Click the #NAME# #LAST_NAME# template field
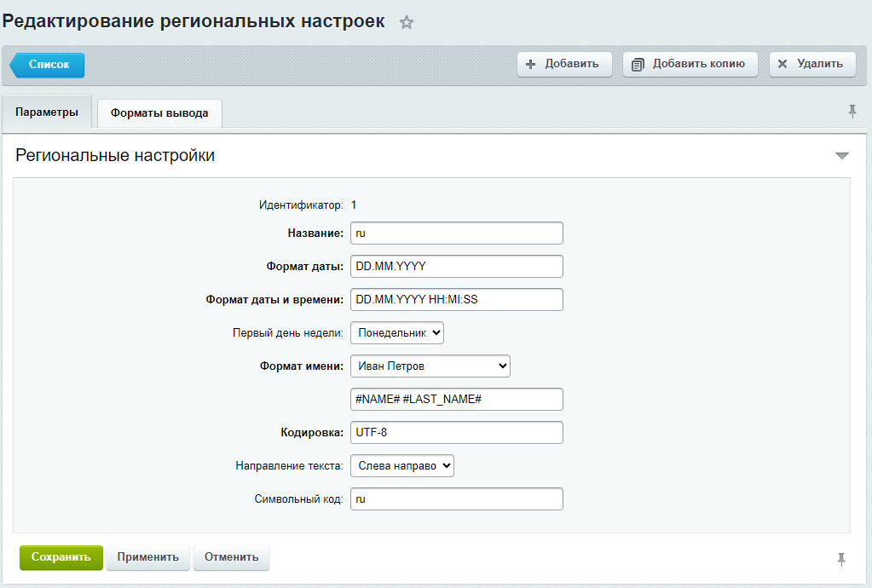Screen dimensions: 872x588 pyautogui.click(x=457, y=399)
